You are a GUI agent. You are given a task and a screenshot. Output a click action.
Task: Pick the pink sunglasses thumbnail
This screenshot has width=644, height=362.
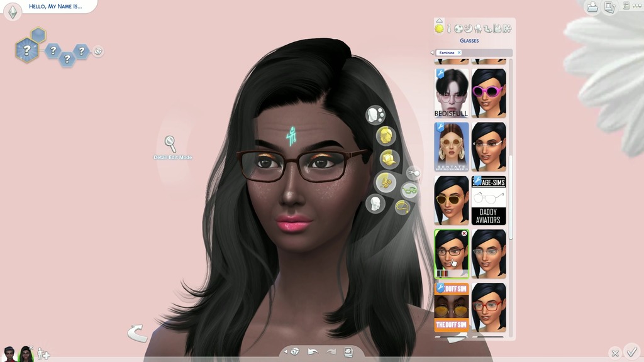coord(489,93)
